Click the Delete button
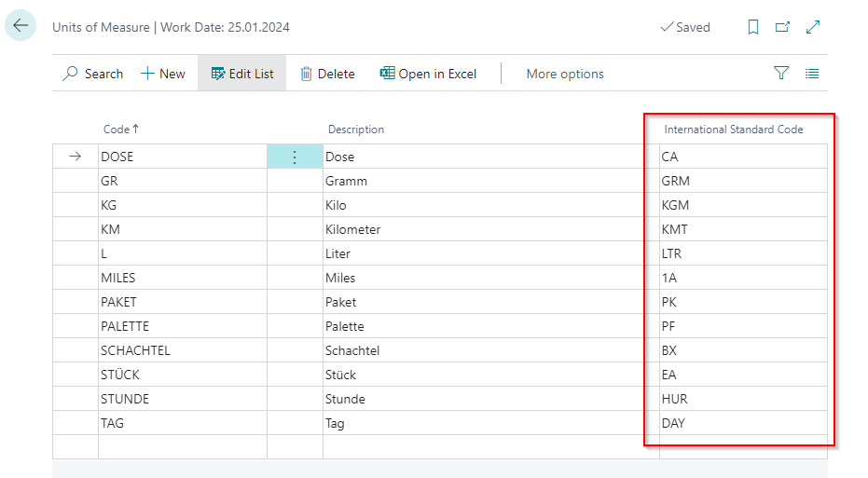Screen dimensions: 868x478 coord(327,74)
